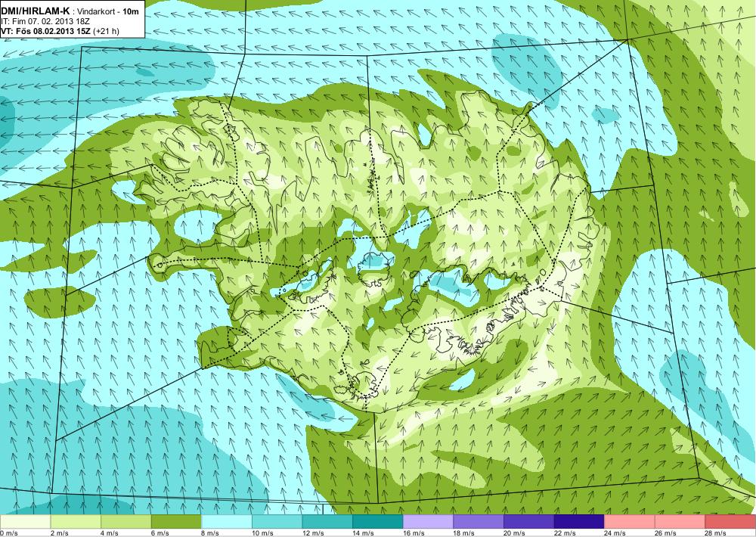Image resolution: width=756 pixels, height=537 pixels.
Task: Select the light cyan 8–10 m/s swatch
Action: (227, 522)
